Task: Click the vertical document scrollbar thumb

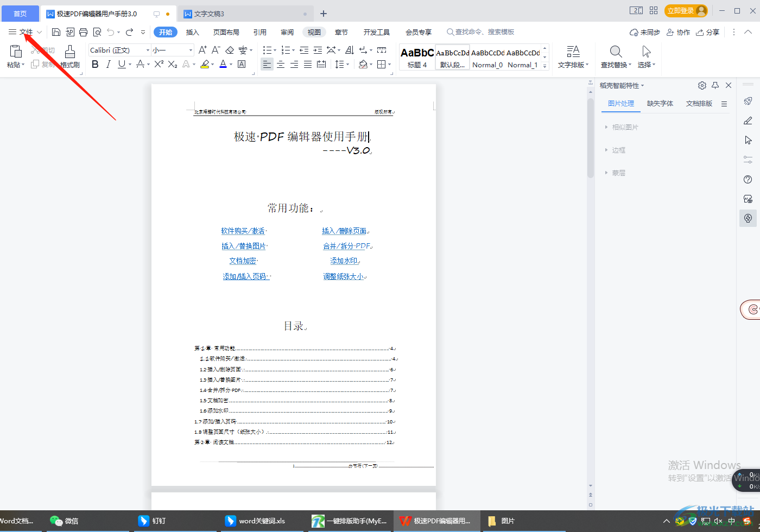Action: 591,138
